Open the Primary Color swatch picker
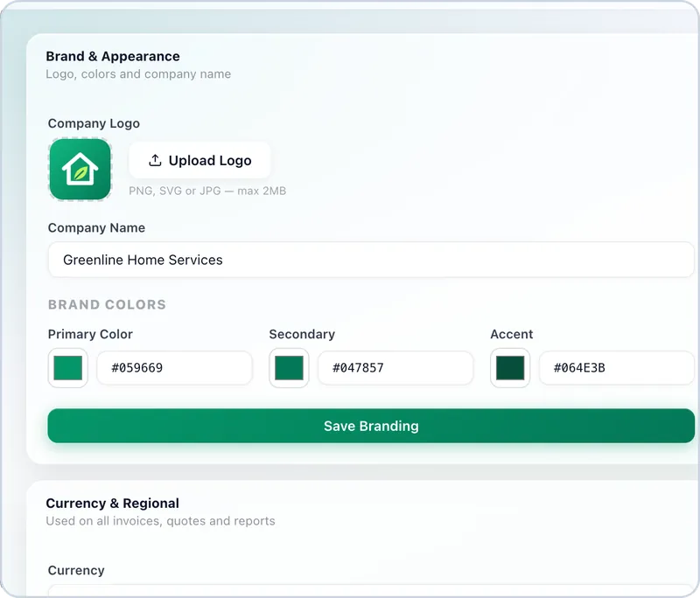700x598 pixels. [68, 368]
